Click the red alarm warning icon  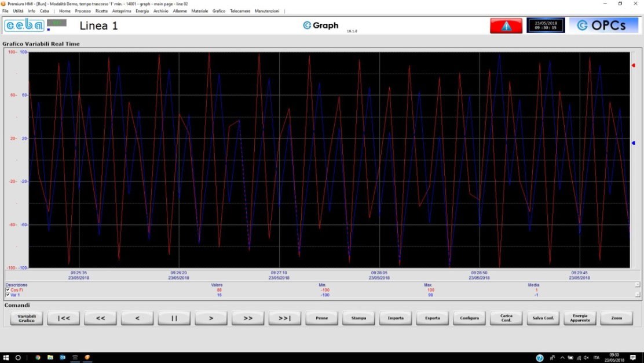506,26
